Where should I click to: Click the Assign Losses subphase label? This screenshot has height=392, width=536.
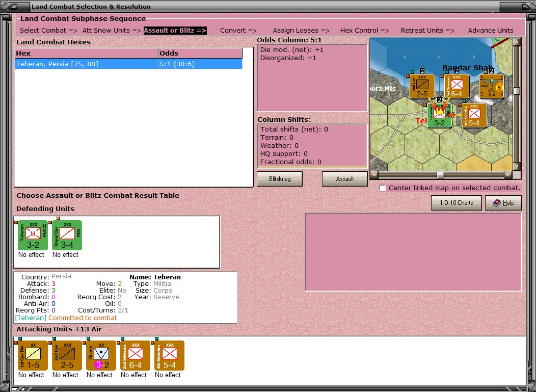click(301, 31)
